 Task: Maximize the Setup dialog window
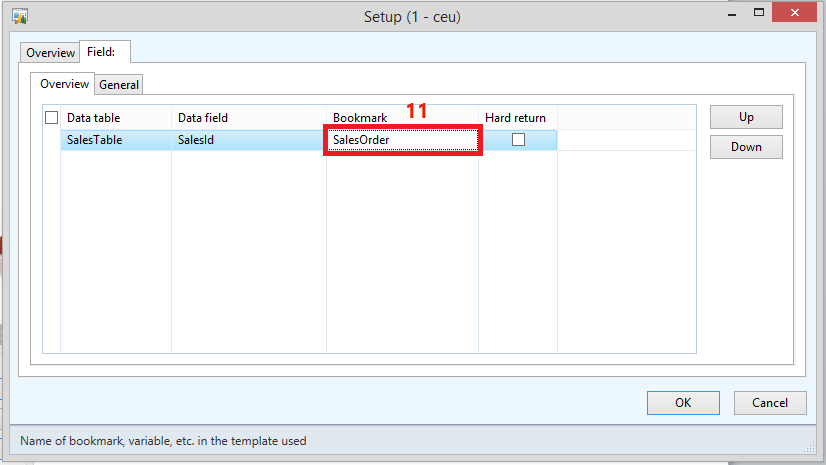(759, 13)
